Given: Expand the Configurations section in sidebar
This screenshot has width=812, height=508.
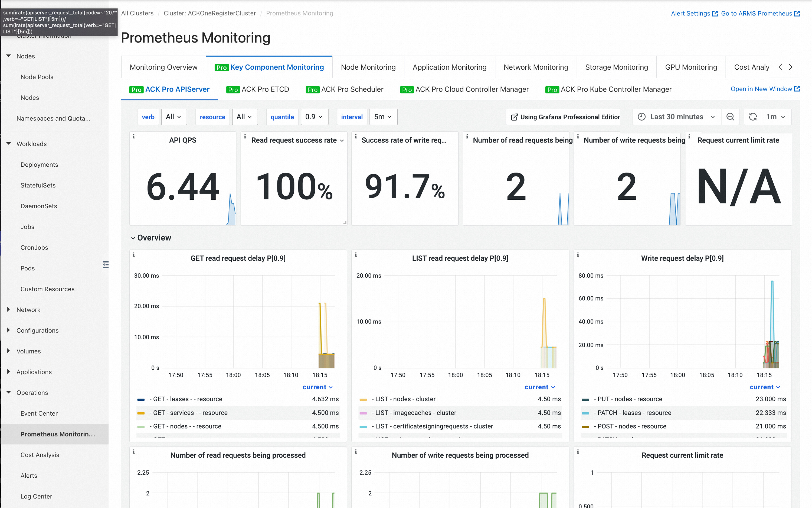Looking at the screenshot, I should coord(9,330).
